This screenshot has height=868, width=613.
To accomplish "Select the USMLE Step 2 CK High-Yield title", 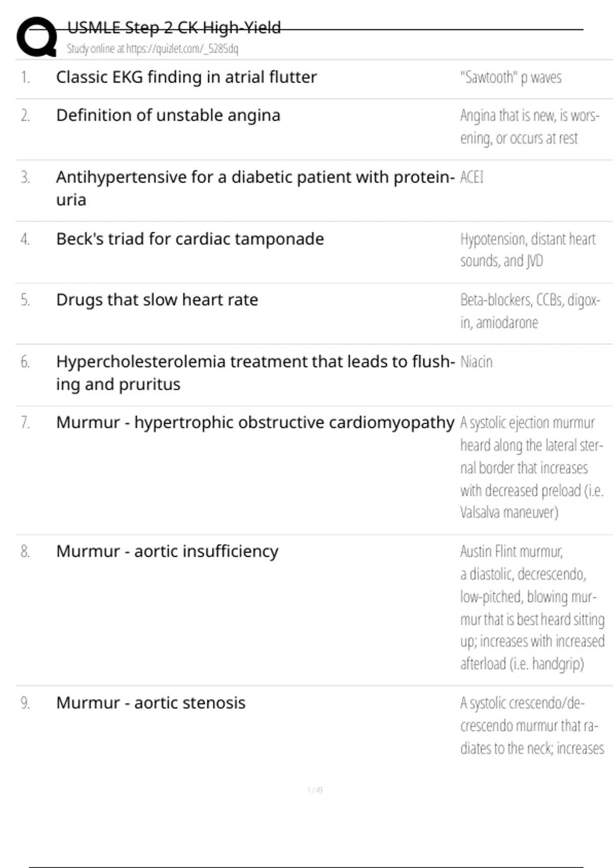I will click(174, 27).
